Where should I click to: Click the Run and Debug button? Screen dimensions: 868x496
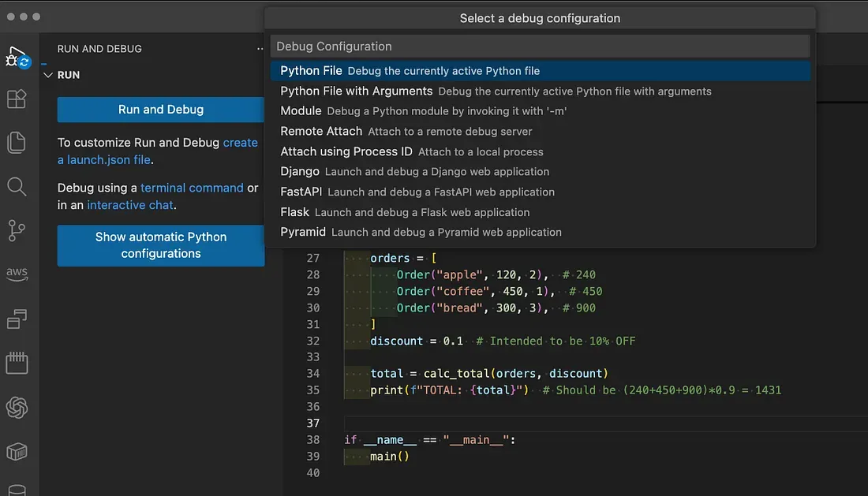click(x=160, y=110)
